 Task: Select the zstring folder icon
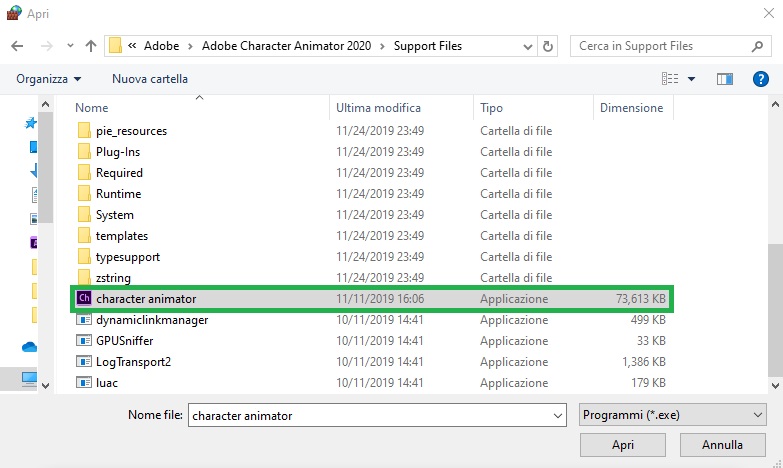click(x=84, y=278)
